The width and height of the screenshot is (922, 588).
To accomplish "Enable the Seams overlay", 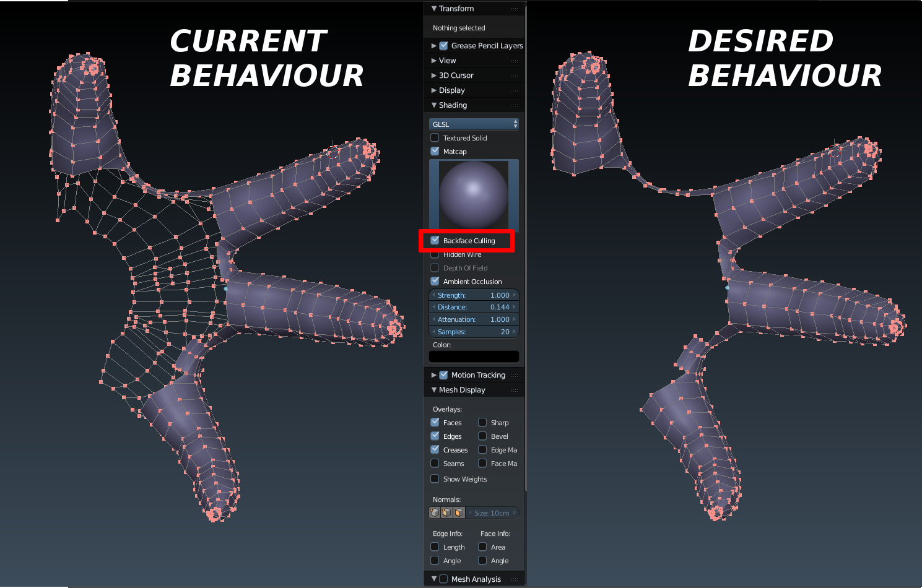I will click(435, 463).
